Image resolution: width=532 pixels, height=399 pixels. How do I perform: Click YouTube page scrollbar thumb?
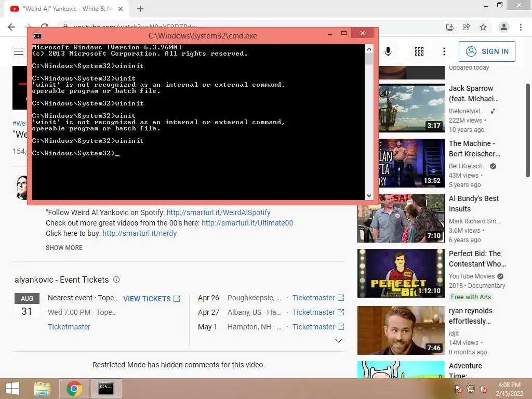click(x=528, y=130)
